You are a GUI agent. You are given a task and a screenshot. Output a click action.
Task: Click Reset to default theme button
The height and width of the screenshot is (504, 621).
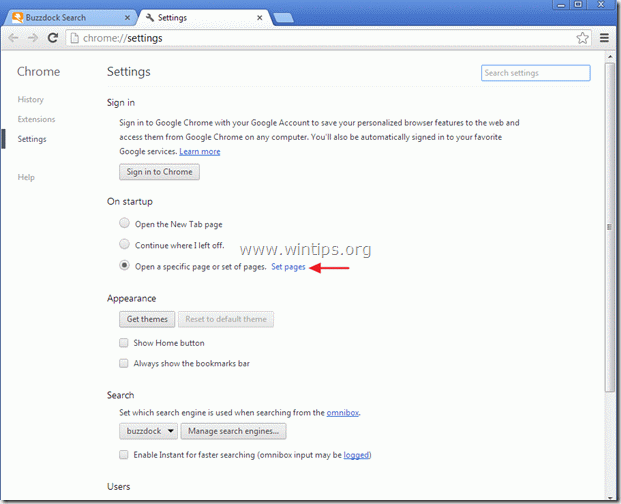(226, 319)
